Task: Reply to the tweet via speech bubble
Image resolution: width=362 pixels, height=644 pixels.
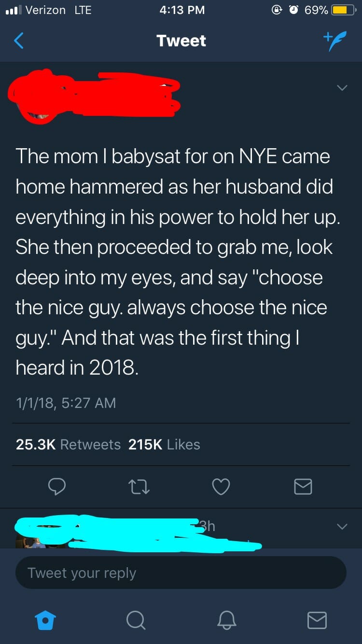Action: pos(57,487)
